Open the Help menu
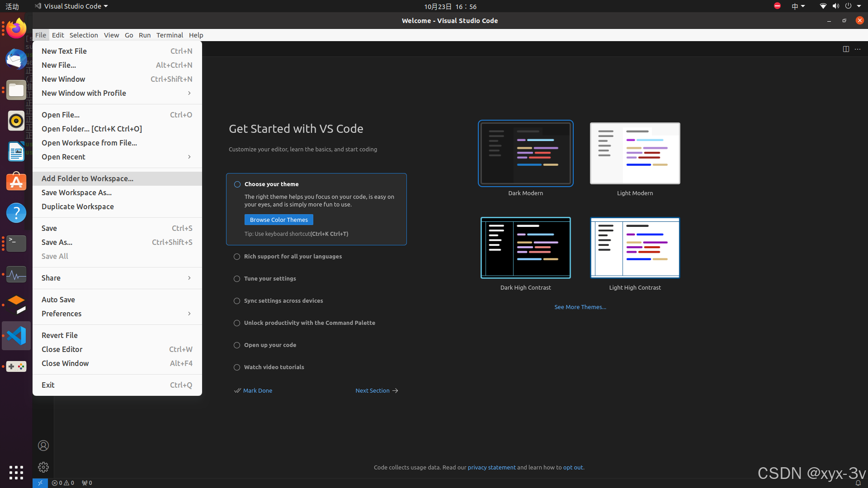The image size is (868, 488). pyautogui.click(x=196, y=35)
